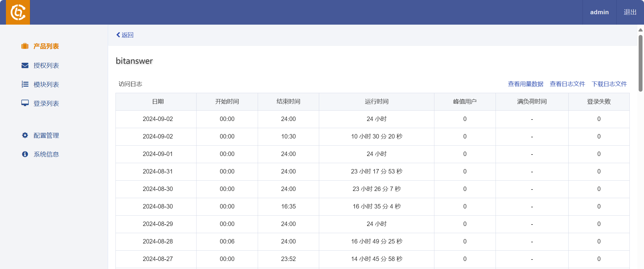Open the 产品列表 menu item
Viewport: 644px width, 269px height.
[46, 46]
